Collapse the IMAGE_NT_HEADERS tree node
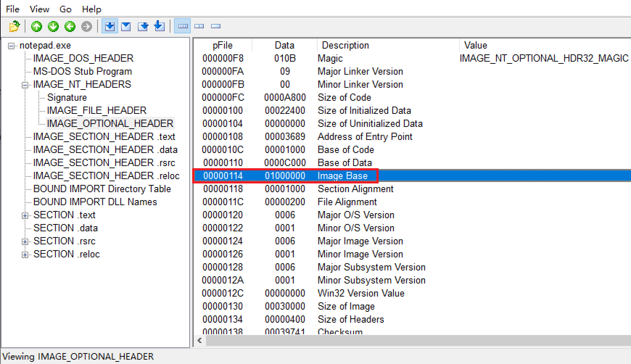The image size is (631, 364). tap(25, 84)
